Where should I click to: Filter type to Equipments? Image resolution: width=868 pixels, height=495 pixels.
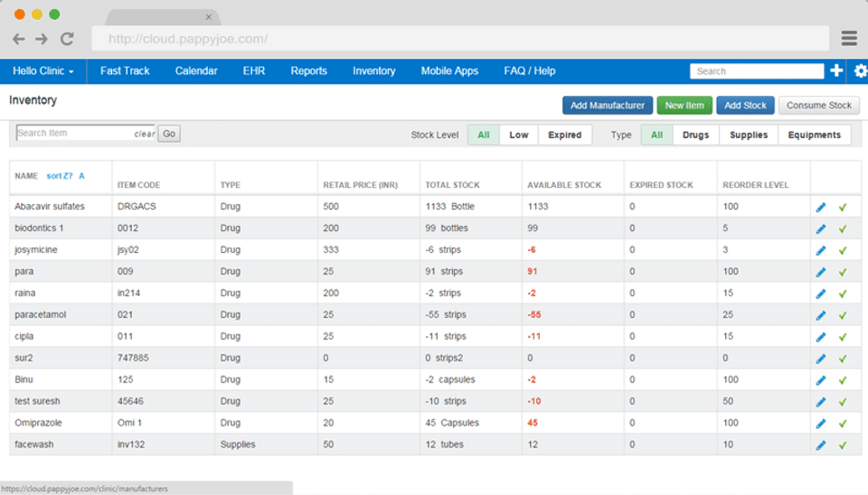click(x=815, y=135)
